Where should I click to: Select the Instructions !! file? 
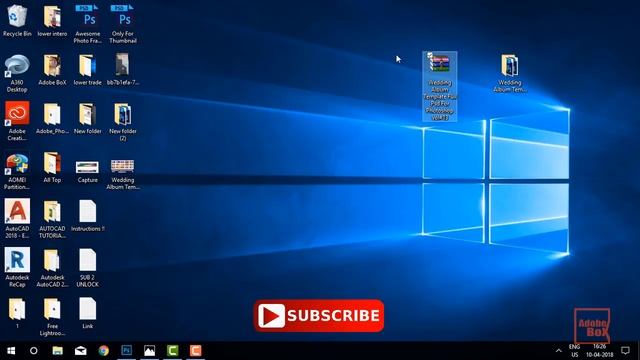87,216
